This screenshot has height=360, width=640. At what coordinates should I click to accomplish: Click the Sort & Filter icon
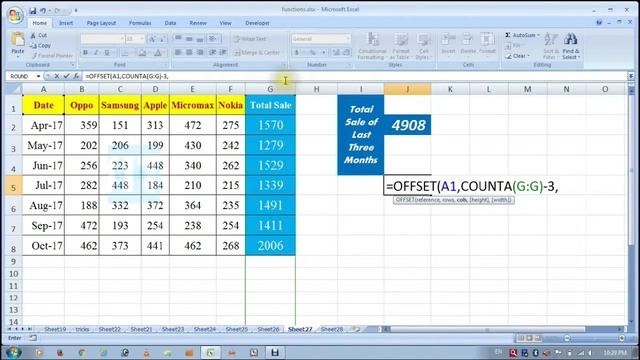(x=550, y=40)
